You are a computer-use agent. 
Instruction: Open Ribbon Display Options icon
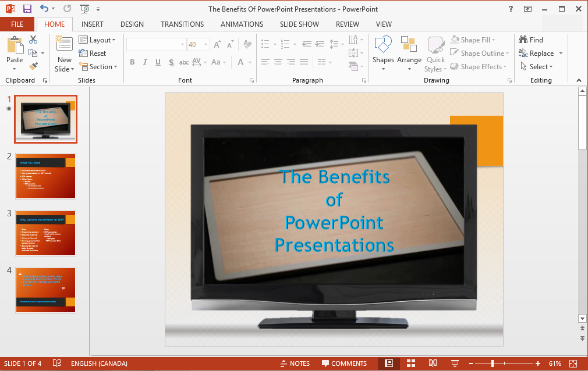coord(527,9)
